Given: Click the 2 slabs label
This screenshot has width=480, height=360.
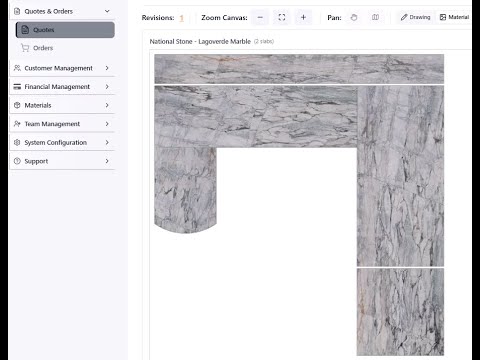Looking at the screenshot, I should [264, 42].
